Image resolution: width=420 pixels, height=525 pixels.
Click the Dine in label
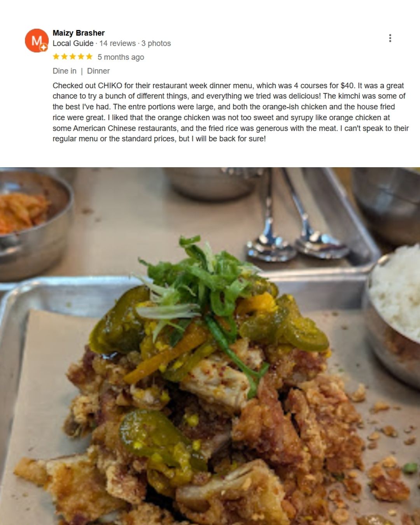[65, 71]
